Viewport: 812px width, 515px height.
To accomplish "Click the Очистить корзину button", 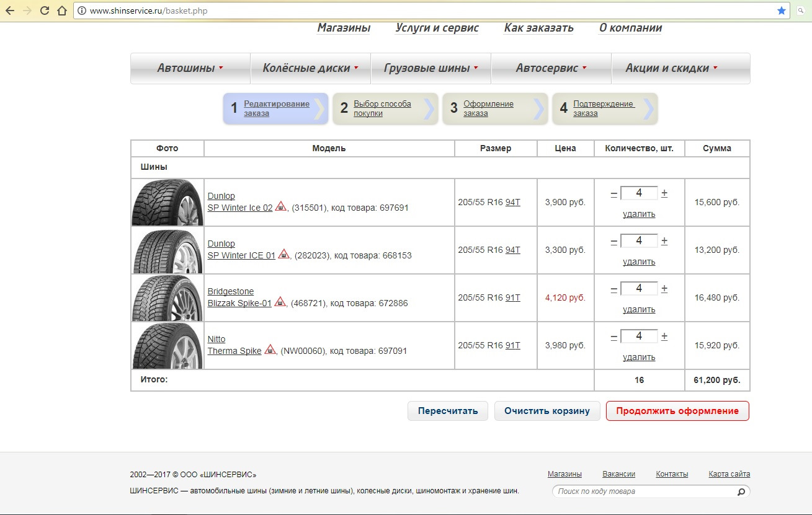I will coord(547,411).
